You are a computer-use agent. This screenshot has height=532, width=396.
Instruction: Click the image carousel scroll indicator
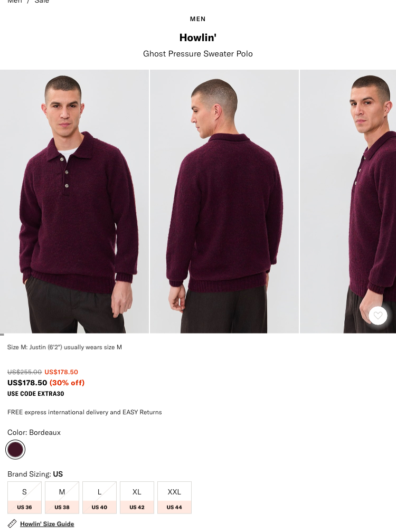(2, 335)
